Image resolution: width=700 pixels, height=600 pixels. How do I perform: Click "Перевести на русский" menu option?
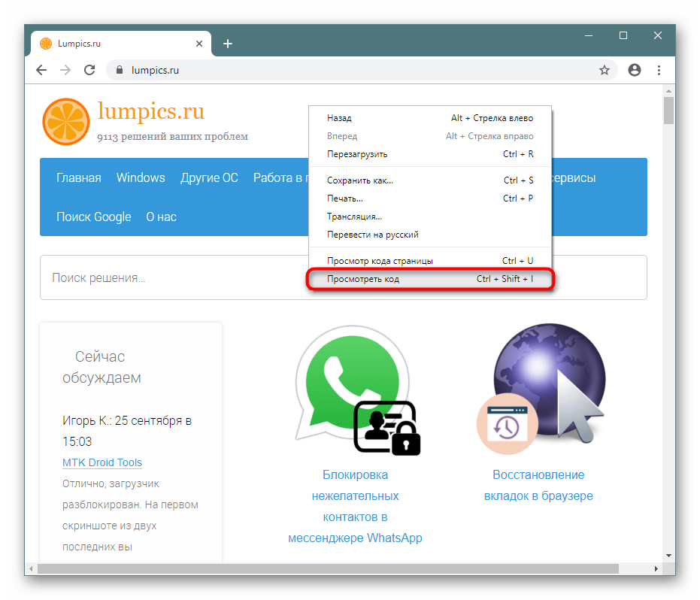372,235
